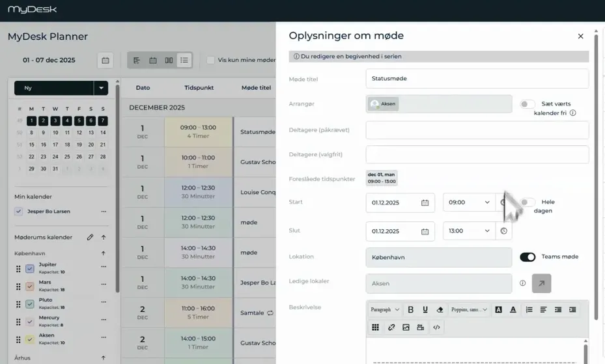Open the Start date calendar picker
This screenshot has height=364, width=605.
coord(425,203)
